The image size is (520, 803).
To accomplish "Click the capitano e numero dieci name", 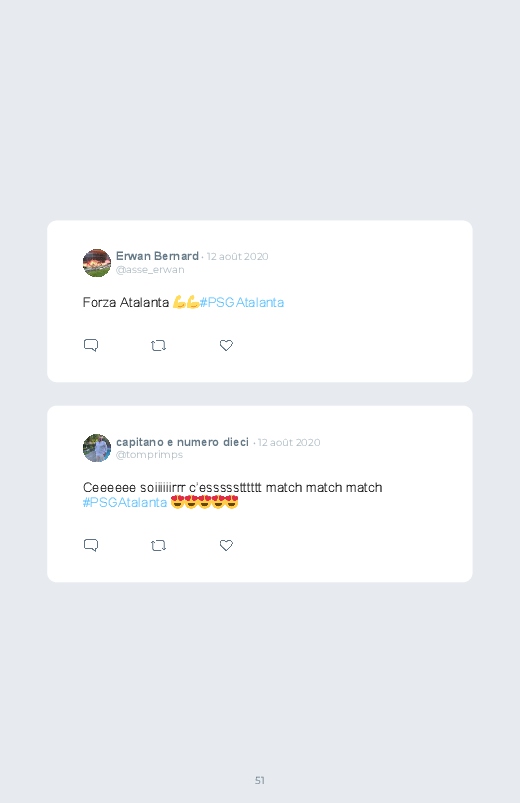I will point(182,442).
